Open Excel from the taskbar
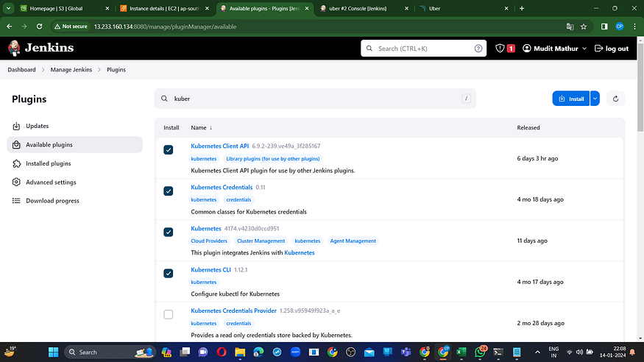This screenshot has width=644, height=362. [x=461, y=352]
